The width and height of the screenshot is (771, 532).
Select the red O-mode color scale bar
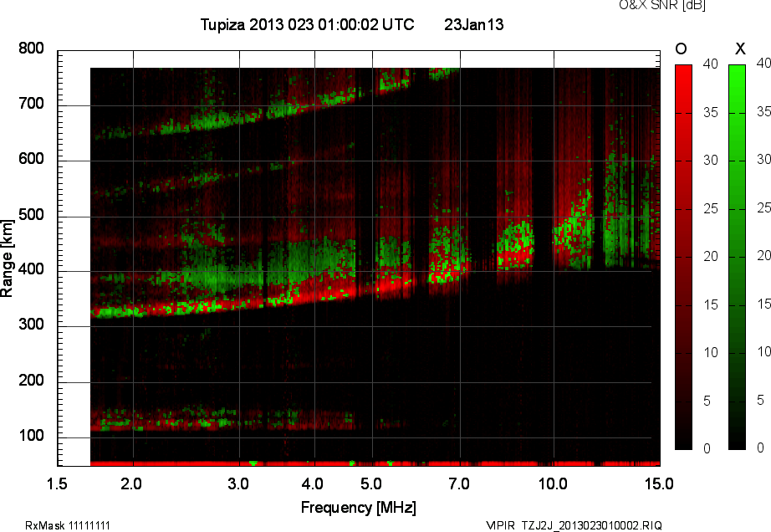pos(683,257)
